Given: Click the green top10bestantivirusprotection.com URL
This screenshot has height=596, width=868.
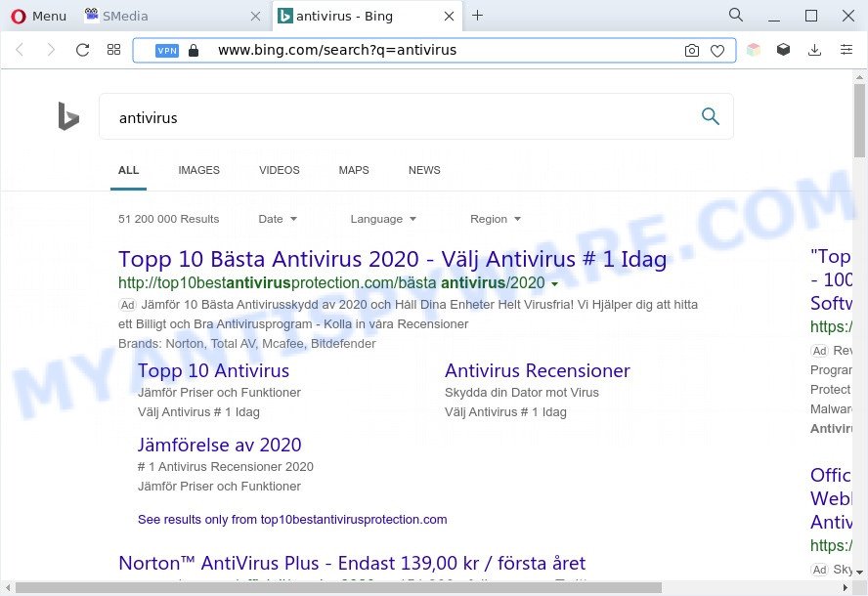Looking at the screenshot, I should coord(331,283).
